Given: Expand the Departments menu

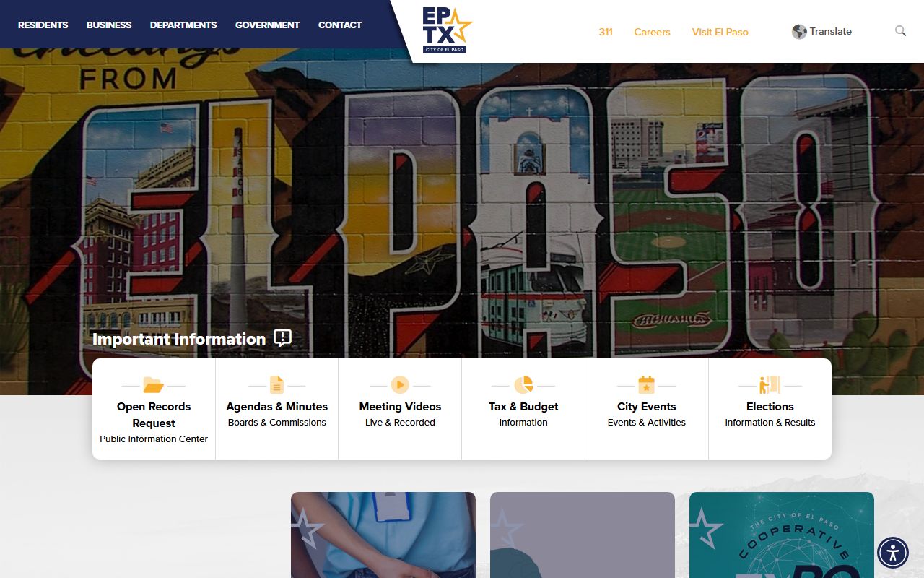Looking at the screenshot, I should (183, 25).
